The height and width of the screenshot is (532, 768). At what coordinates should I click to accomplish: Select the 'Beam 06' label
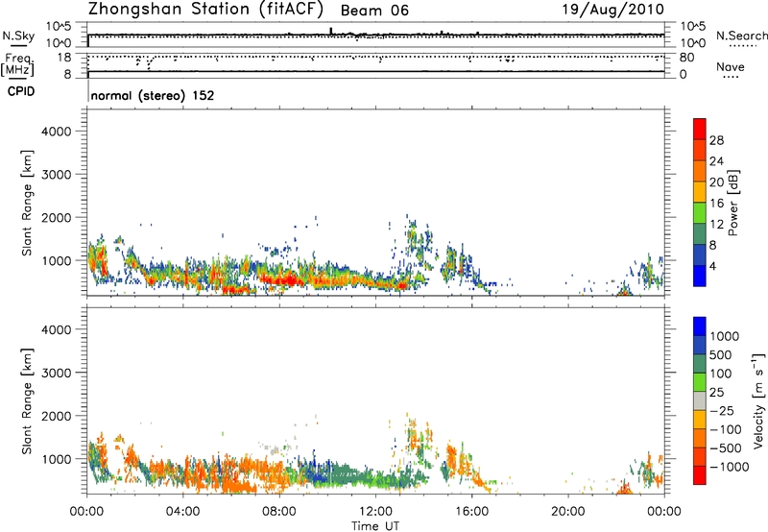[x=374, y=11]
